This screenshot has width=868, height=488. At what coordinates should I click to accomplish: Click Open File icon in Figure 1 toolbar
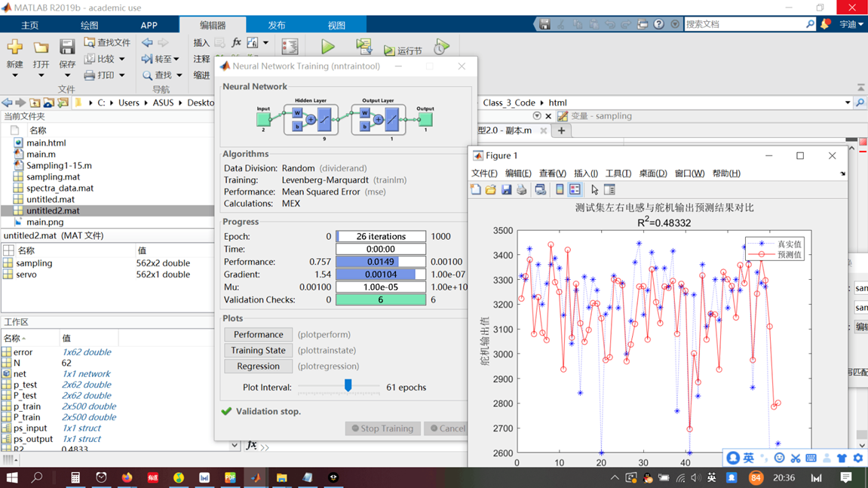[490, 189]
